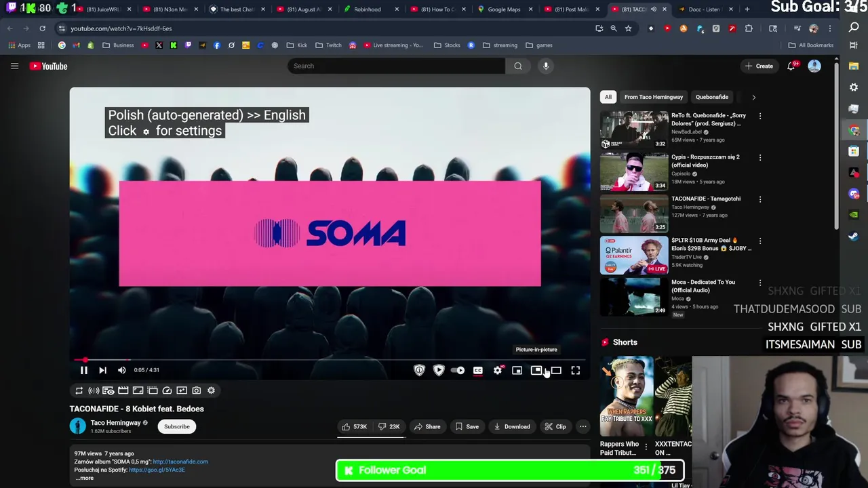Viewport: 868px width, 488px height.
Task: Subscribe to Taco Hemingway channel
Action: (177, 426)
